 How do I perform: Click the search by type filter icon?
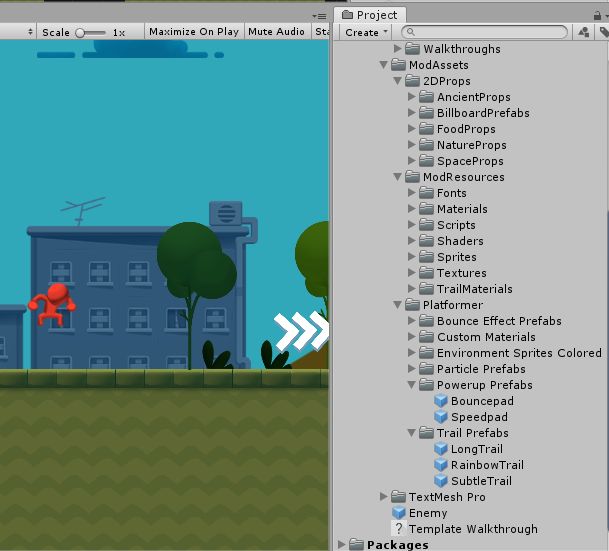click(x=584, y=32)
